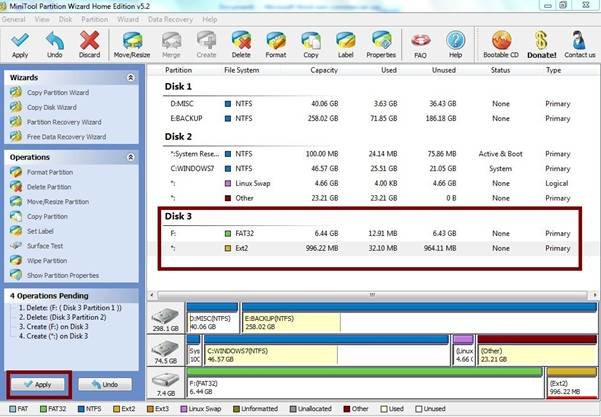
Task: Select the C:WINDOWS7 partition row
Action: (x=369, y=169)
